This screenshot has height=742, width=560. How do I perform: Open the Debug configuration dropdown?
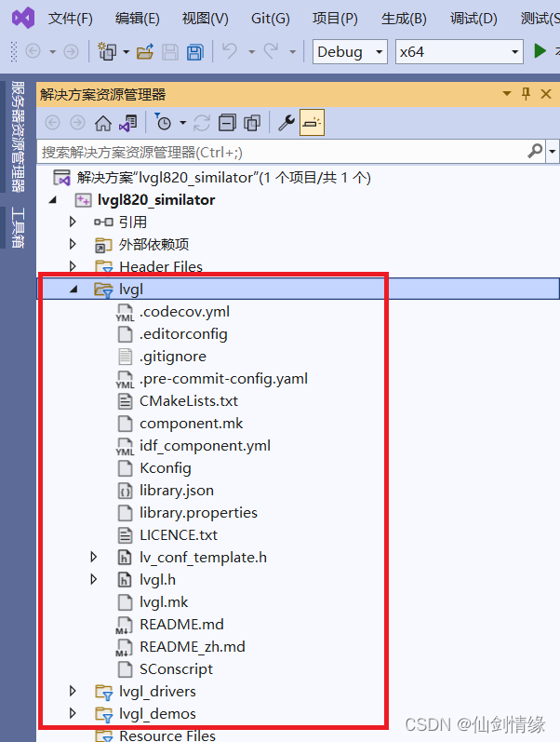click(x=350, y=51)
